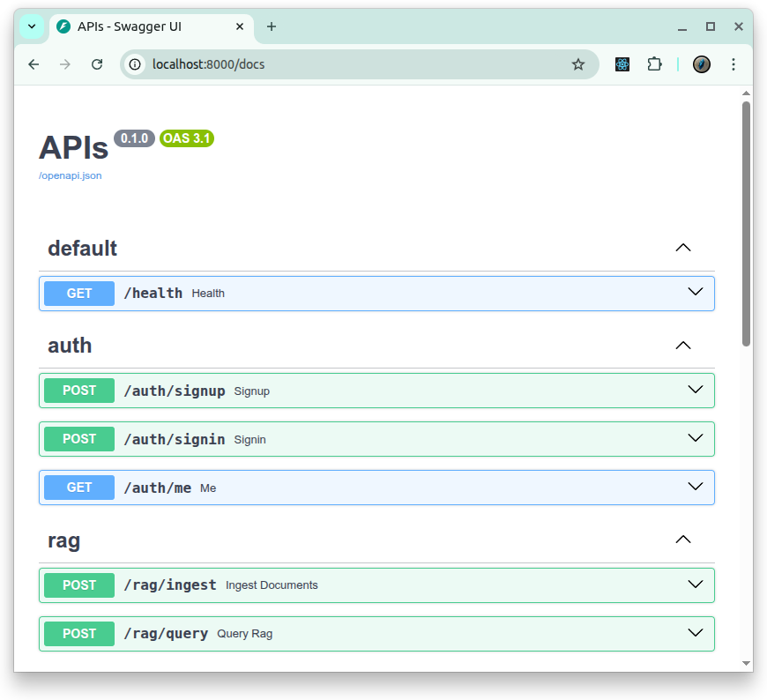This screenshot has height=700, width=767.
Task: Open the tab search dropdown arrow
Action: click(32, 26)
